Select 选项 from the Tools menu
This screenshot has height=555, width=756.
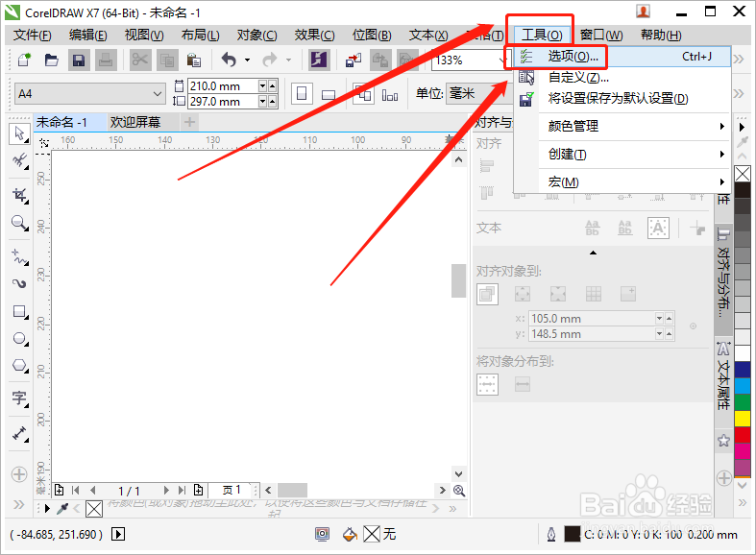[622, 57]
